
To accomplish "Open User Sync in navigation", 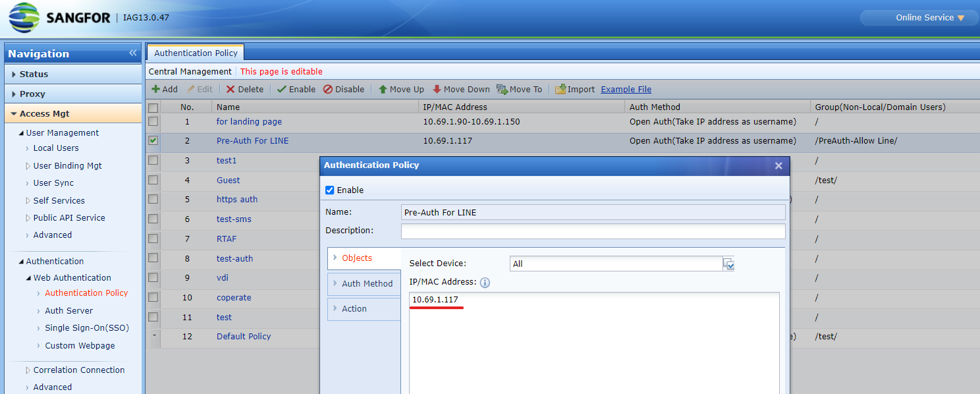I will coord(53,183).
